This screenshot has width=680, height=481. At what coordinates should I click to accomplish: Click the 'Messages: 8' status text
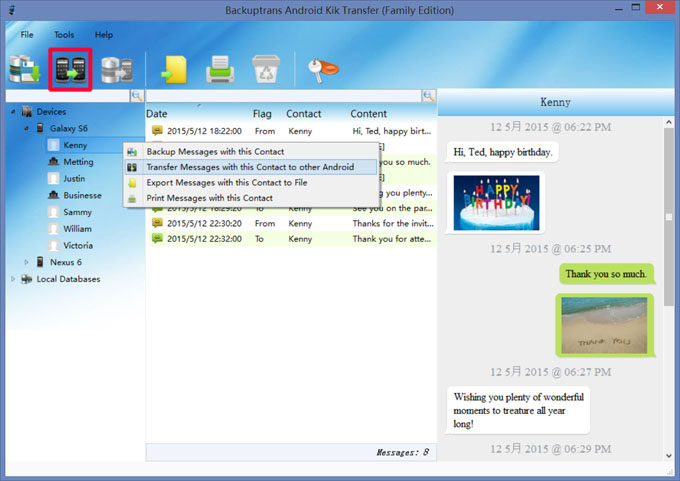(x=402, y=452)
